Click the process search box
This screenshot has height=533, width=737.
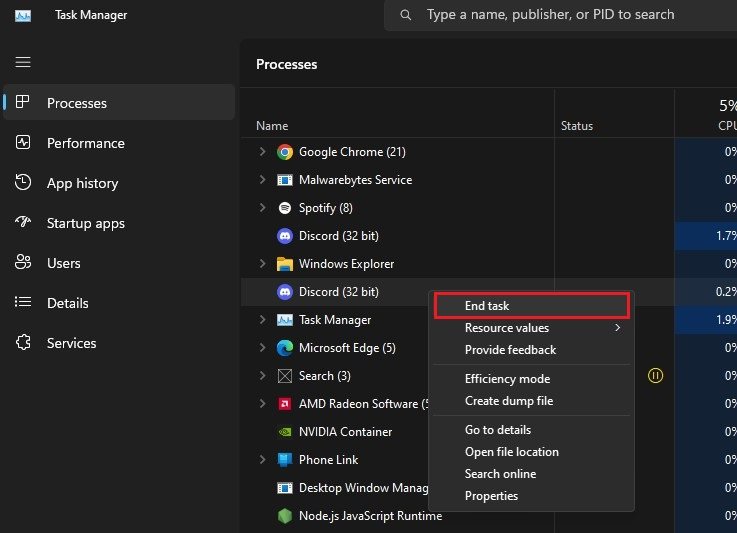coord(560,15)
